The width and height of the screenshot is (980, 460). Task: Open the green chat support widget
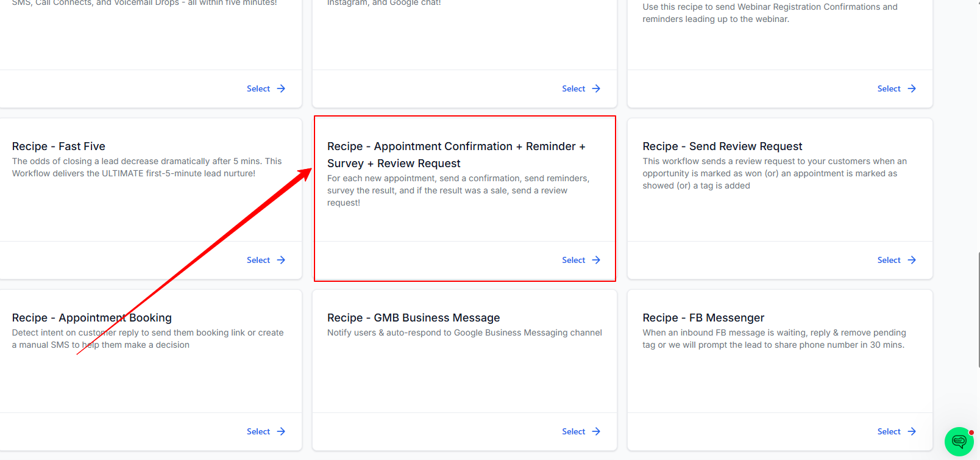tap(959, 442)
